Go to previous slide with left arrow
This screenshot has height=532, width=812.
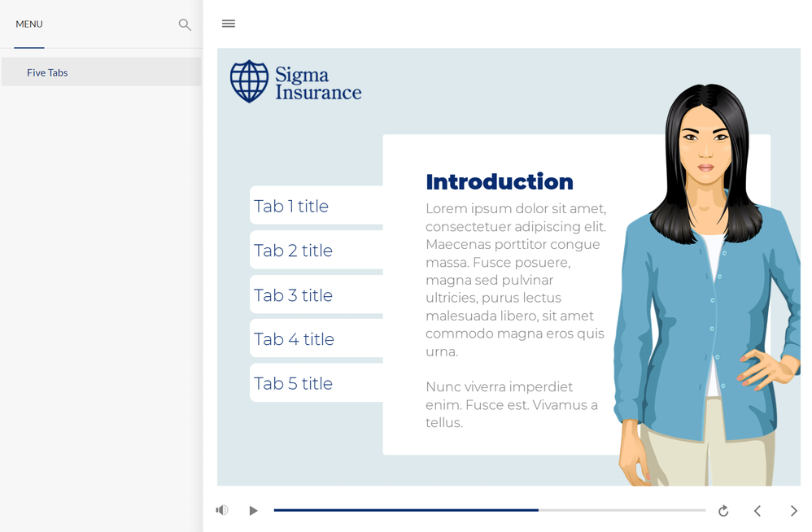757,511
